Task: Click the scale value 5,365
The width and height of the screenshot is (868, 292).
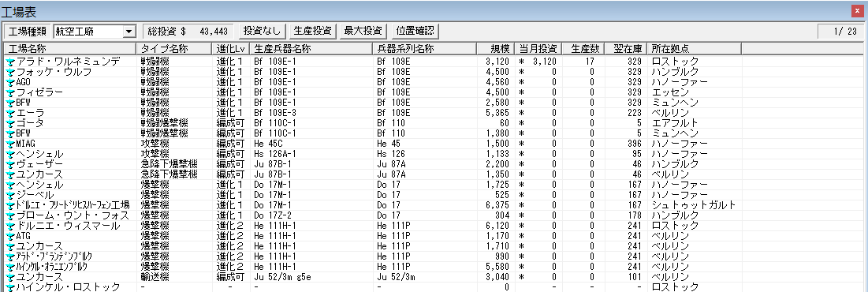Action: (x=497, y=113)
